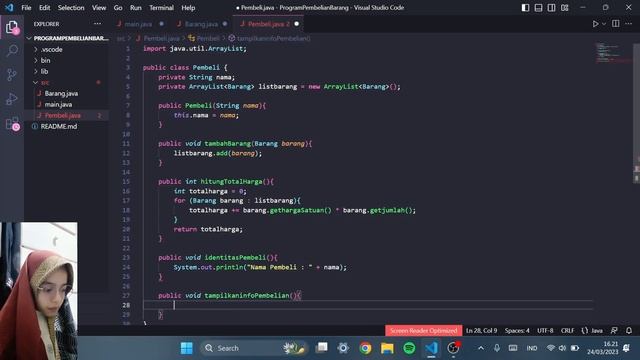This screenshot has height=360, width=640.
Task: Open README.md in explorer
Action: 67,127
